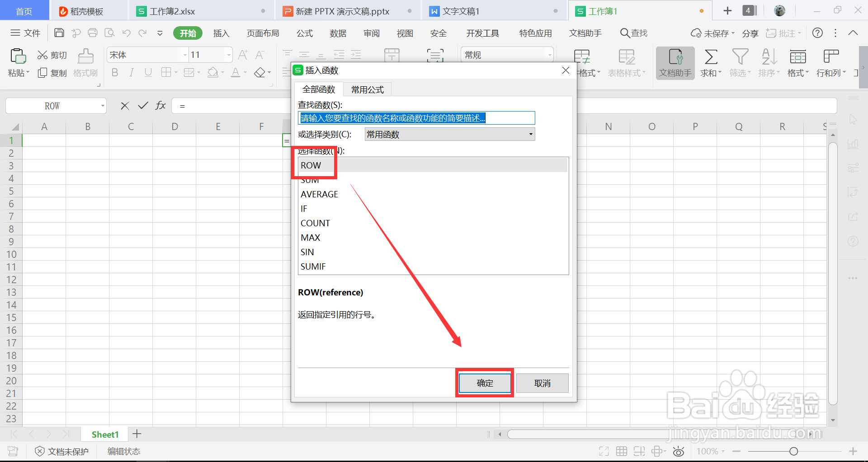
Task: Click the user avatar icon
Action: point(779,11)
